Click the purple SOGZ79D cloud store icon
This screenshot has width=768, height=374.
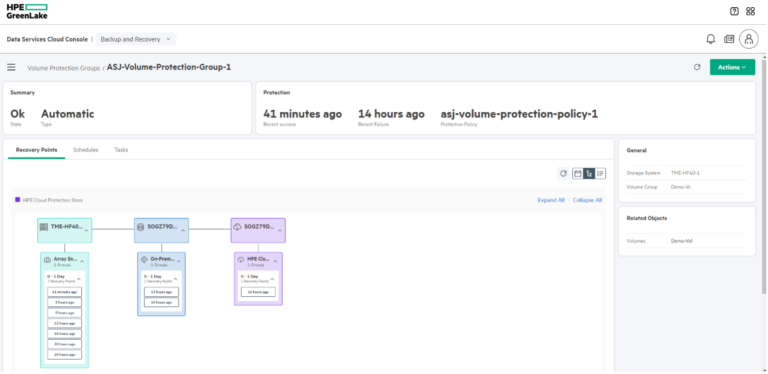pyautogui.click(x=238, y=227)
